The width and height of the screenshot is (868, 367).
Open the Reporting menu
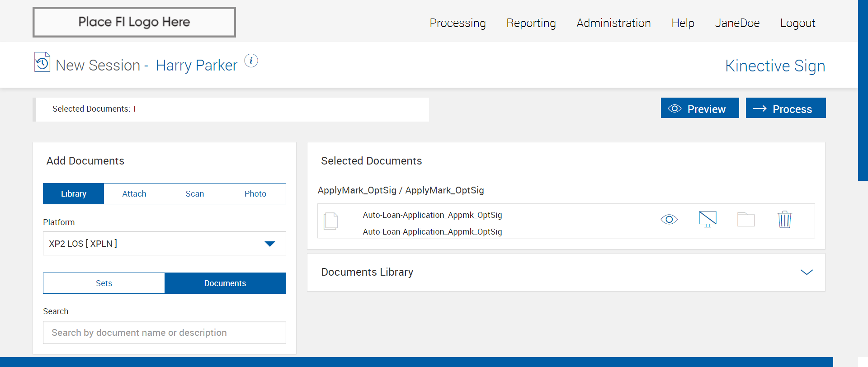click(x=531, y=23)
